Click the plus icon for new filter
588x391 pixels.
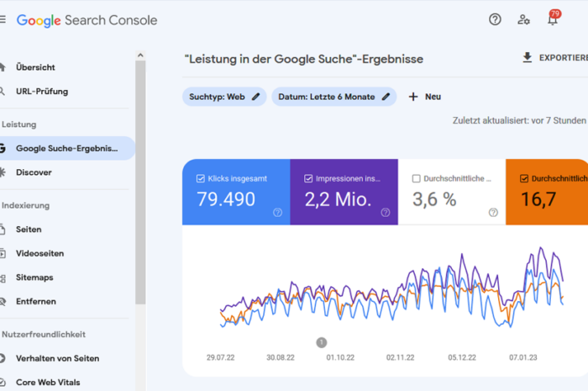[413, 97]
